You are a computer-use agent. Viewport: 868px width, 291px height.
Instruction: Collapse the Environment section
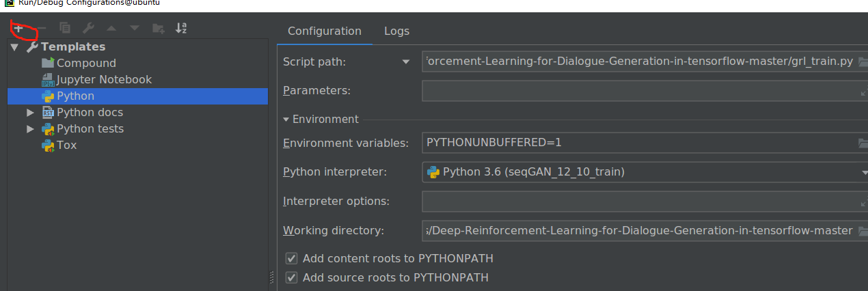click(x=286, y=120)
